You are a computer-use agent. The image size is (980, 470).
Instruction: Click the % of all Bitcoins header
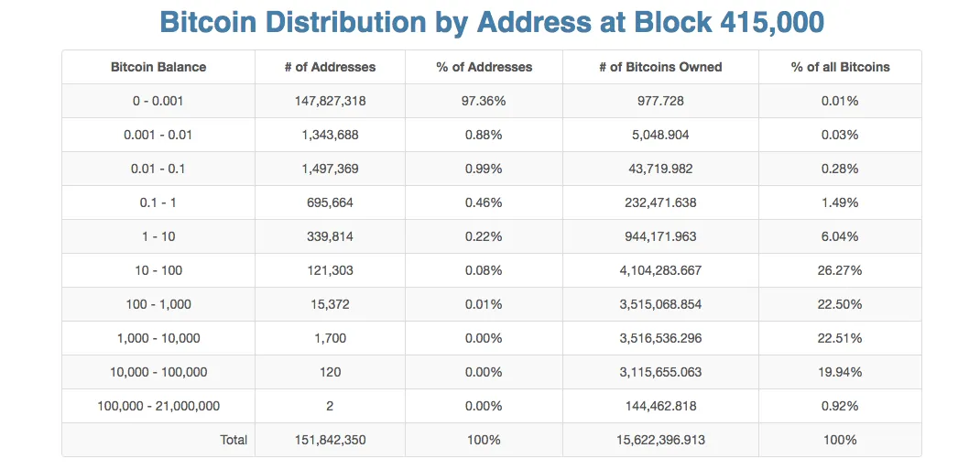840,67
